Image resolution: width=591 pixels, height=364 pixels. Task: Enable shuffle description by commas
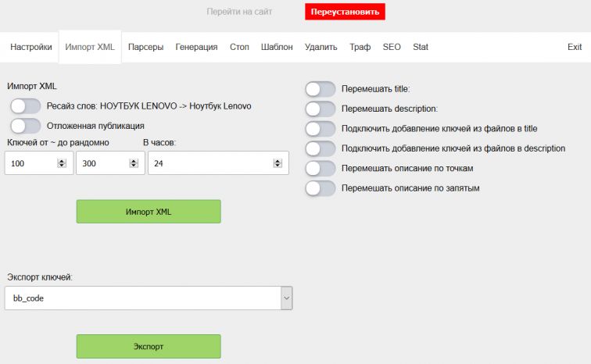321,187
